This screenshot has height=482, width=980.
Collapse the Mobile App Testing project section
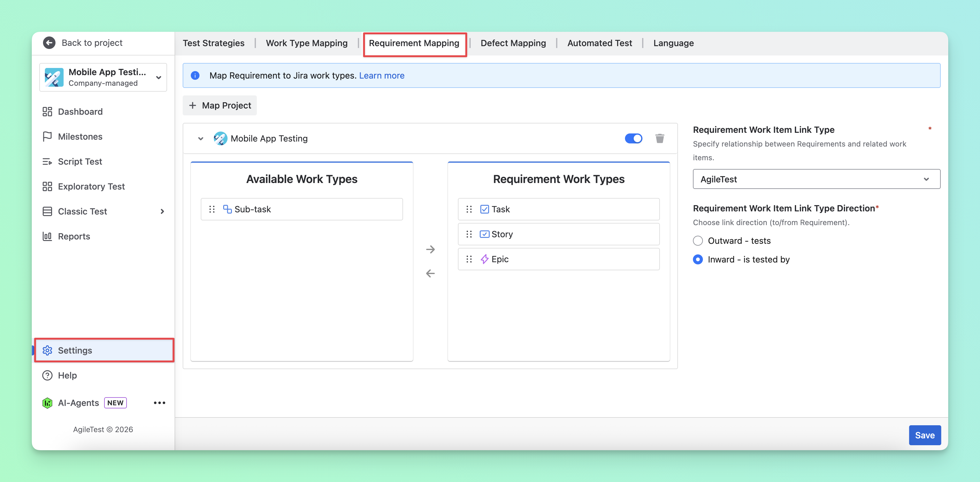200,138
